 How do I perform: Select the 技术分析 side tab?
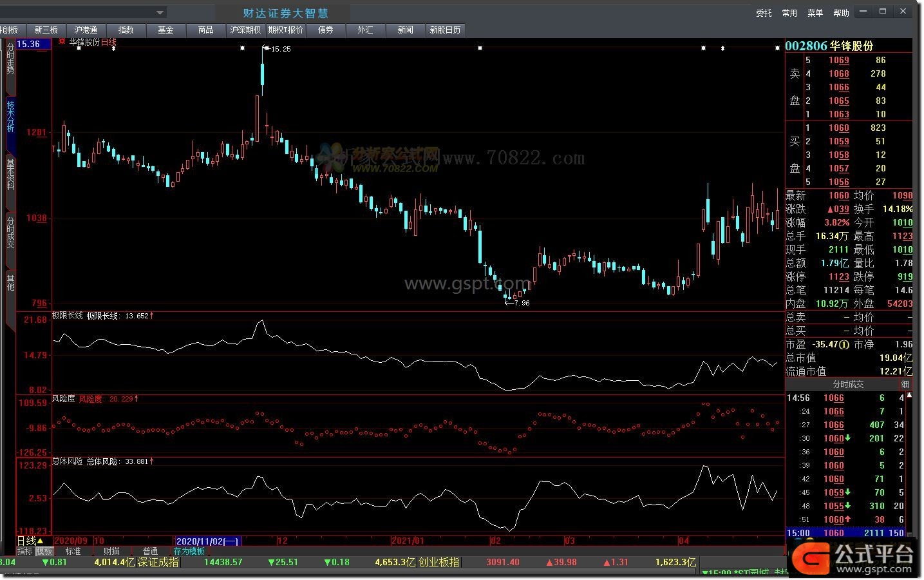click(x=10, y=116)
